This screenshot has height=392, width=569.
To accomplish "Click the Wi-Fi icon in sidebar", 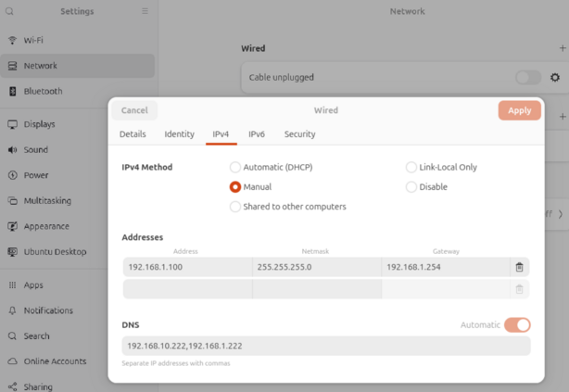I will pos(12,40).
